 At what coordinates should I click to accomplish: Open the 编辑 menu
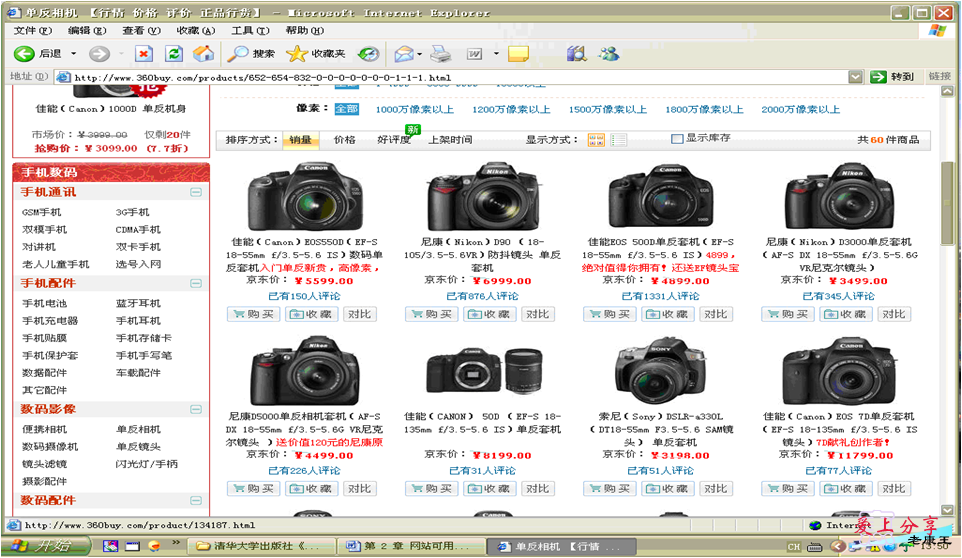point(87,30)
